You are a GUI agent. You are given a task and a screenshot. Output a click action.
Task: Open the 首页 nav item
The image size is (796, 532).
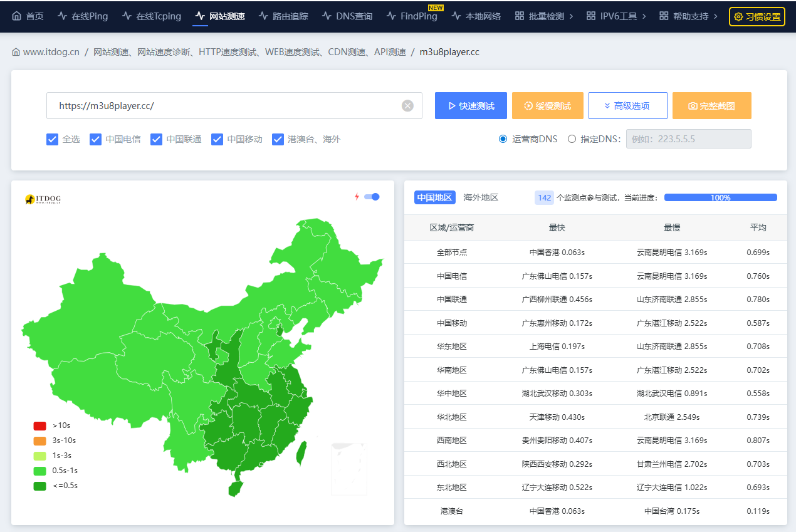[x=28, y=16]
